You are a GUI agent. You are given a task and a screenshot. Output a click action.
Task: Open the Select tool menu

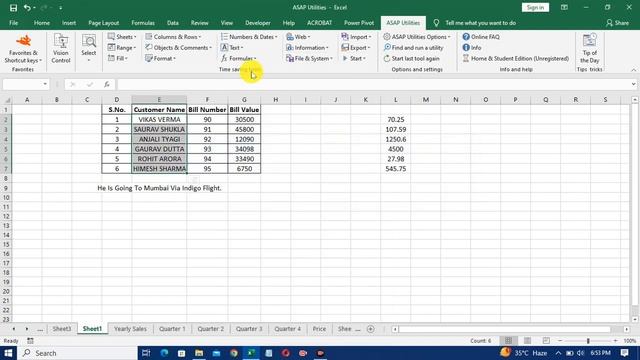(89, 49)
